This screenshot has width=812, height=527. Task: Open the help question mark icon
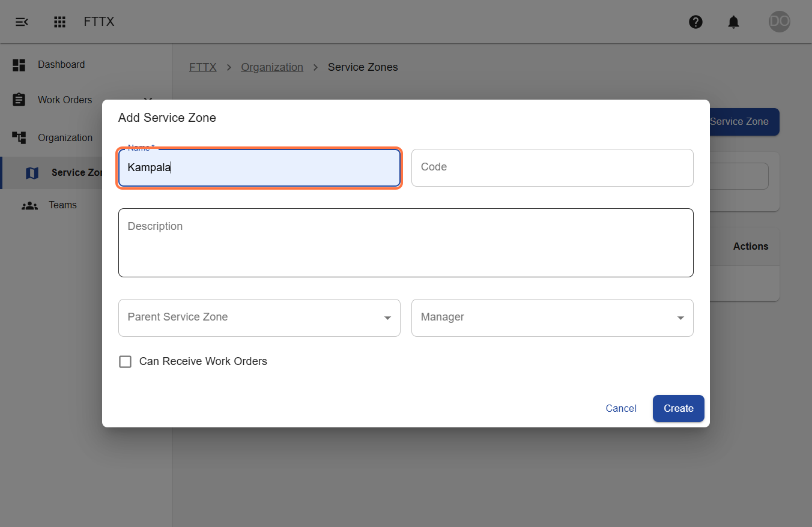pyautogui.click(x=695, y=22)
